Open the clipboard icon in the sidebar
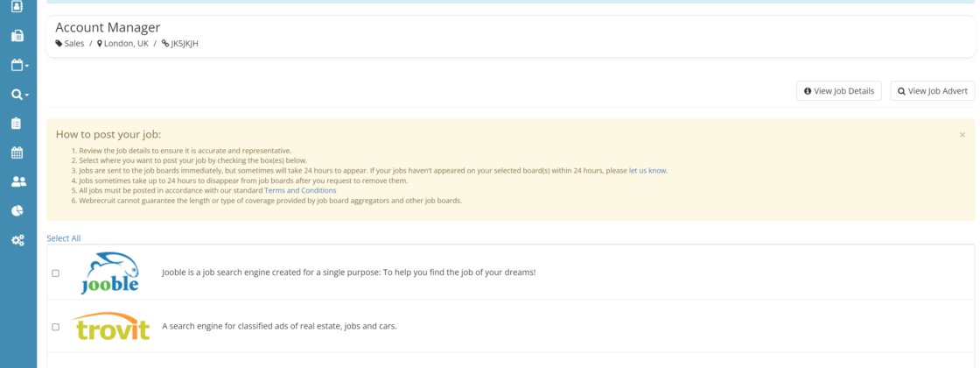The height and width of the screenshot is (368, 980). [17, 124]
